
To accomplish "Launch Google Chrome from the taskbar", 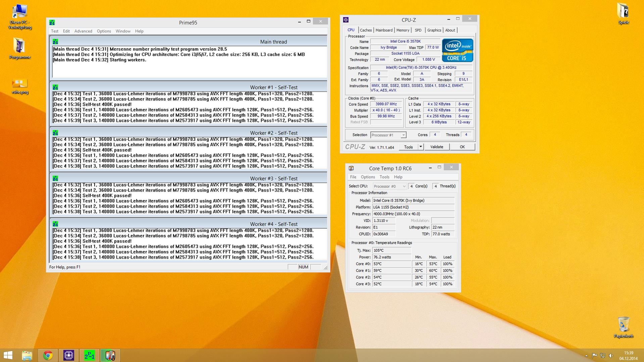I will pyautogui.click(x=48, y=355).
